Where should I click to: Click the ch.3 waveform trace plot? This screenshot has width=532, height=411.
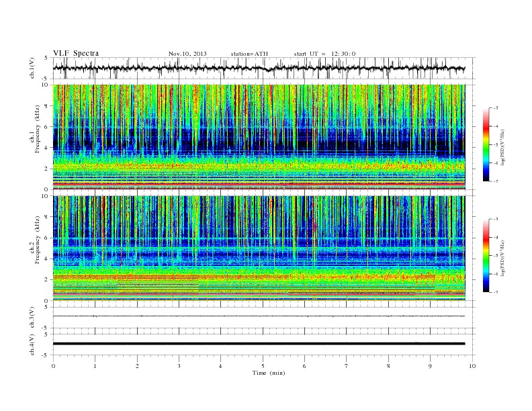264,318
